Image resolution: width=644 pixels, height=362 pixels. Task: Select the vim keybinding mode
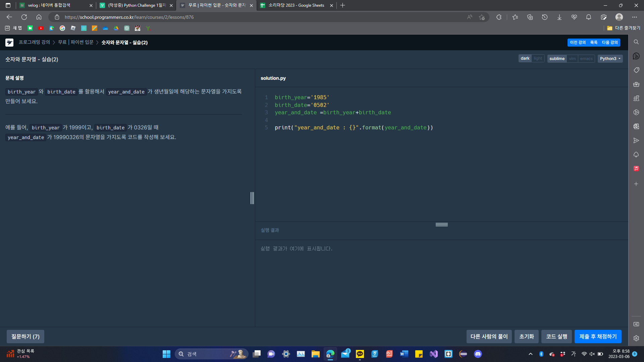pyautogui.click(x=572, y=59)
